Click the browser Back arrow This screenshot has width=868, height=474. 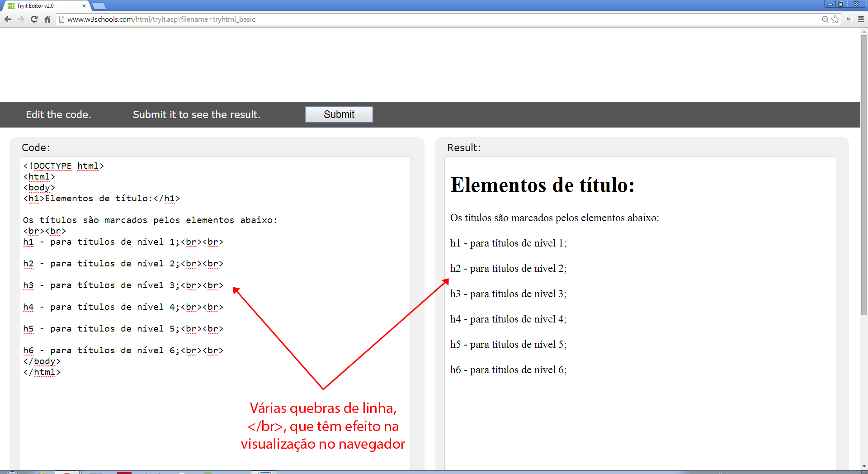click(8, 19)
